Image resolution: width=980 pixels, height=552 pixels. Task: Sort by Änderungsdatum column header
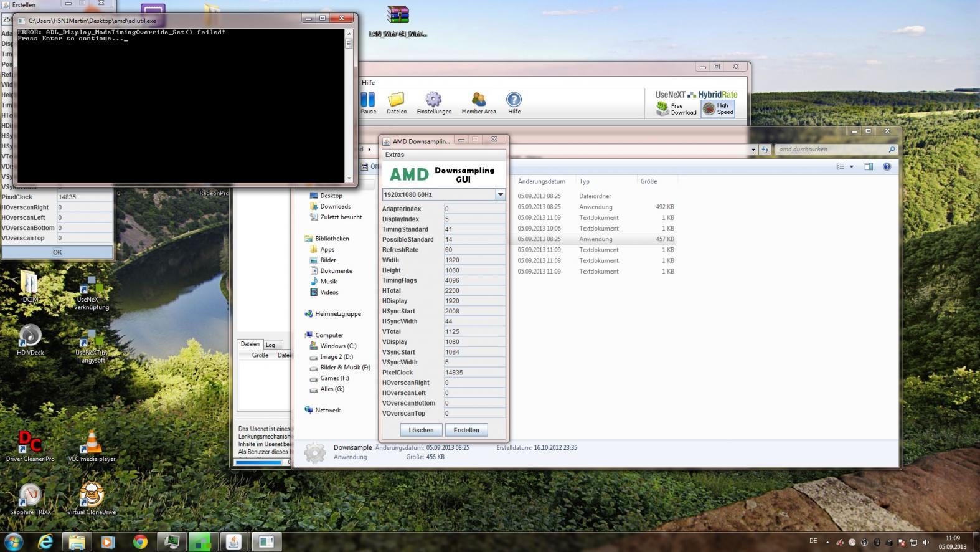point(542,181)
